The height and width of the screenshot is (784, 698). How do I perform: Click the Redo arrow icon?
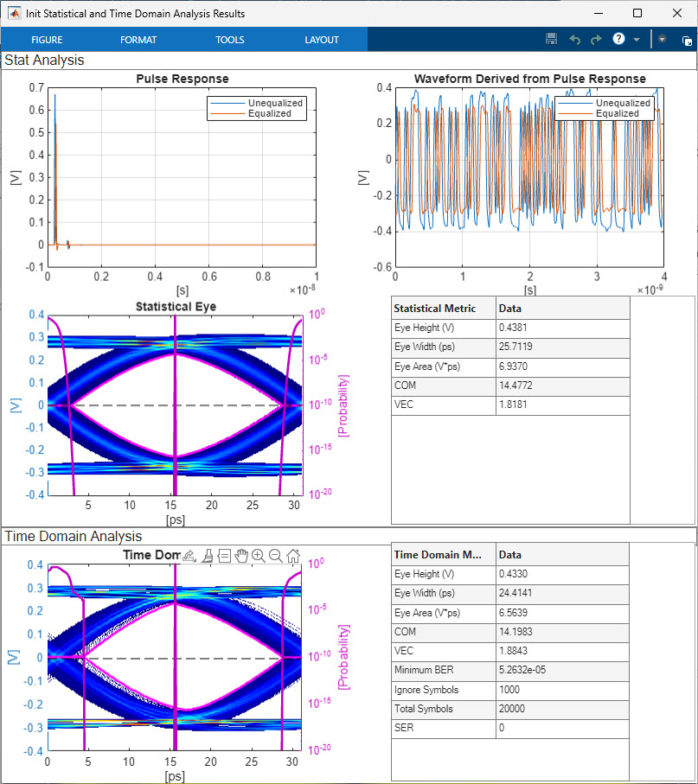click(596, 39)
